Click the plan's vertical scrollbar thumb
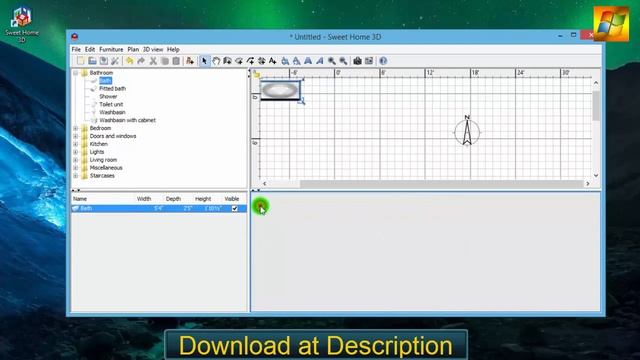 tap(596, 106)
